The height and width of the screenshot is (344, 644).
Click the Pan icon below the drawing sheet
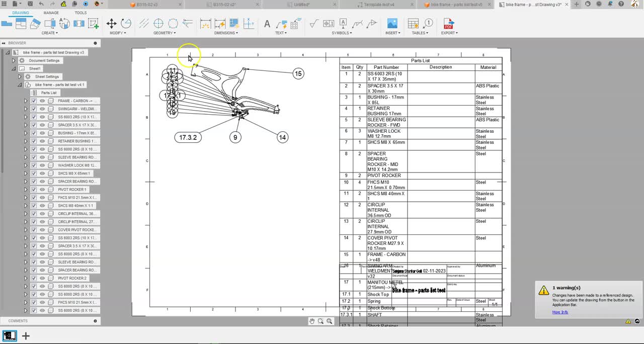click(x=312, y=321)
